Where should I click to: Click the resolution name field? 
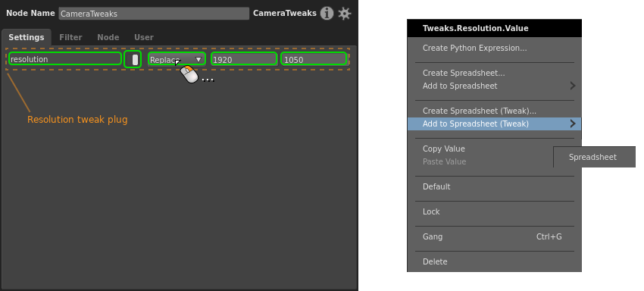[65, 59]
